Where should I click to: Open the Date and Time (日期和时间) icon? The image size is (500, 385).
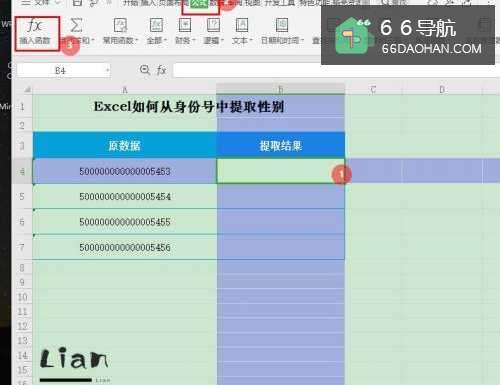coord(282,25)
